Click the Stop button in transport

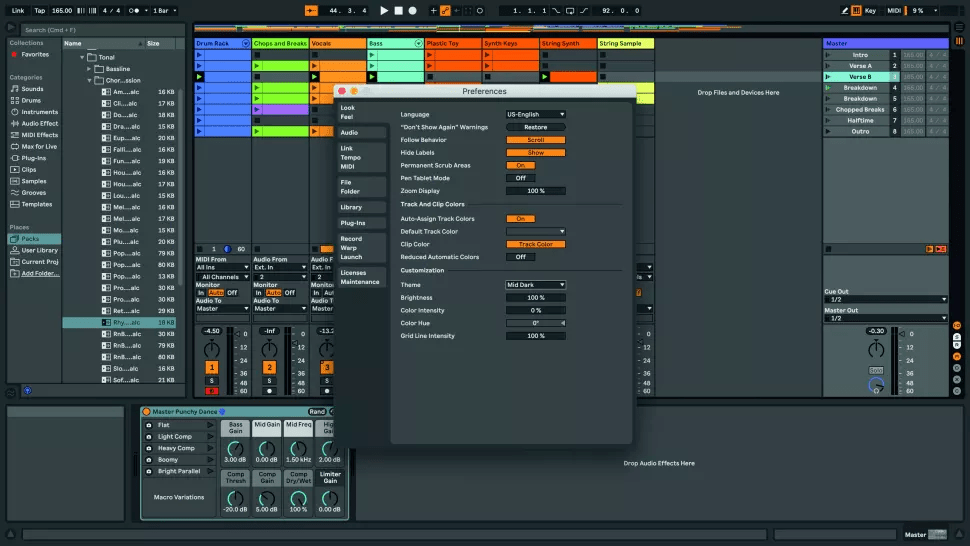point(398,10)
